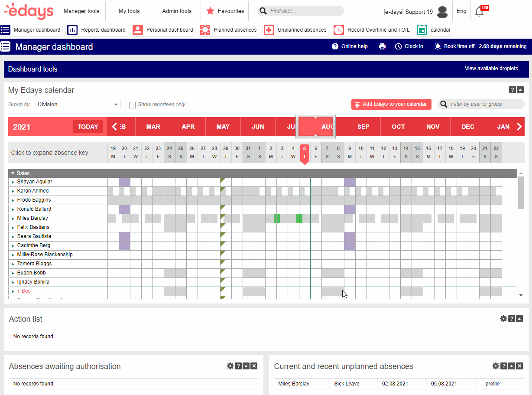This screenshot has height=395, width=532.
Task: Open the Unplanned absences icon
Action: [269, 30]
